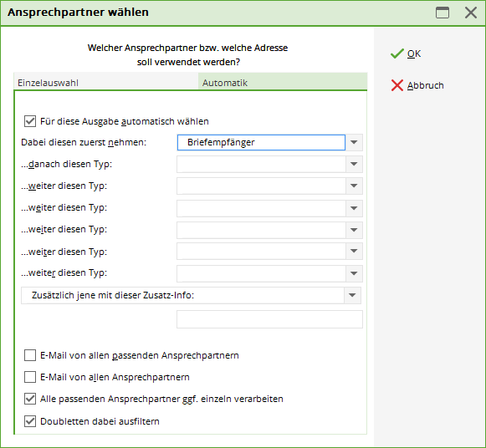This screenshot has width=486, height=448.
Task: Click the green checkmark OK icon
Action: pos(397,53)
